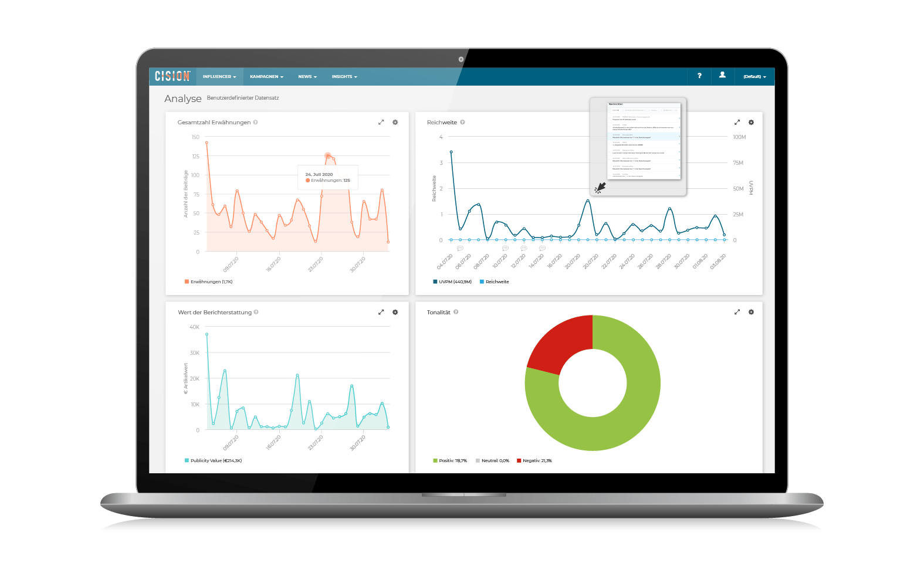Click the first UVPM peak data point
This screenshot has width=924, height=563.
click(451, 152)
